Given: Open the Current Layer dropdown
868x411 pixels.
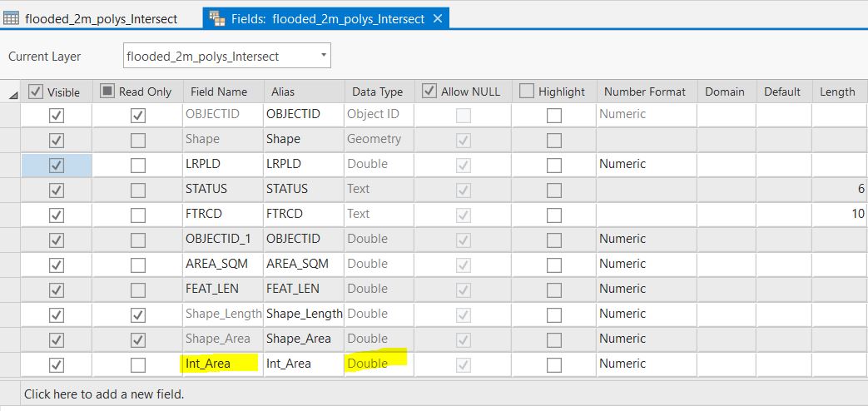Looking at the screenshot, I should [323, 56].
